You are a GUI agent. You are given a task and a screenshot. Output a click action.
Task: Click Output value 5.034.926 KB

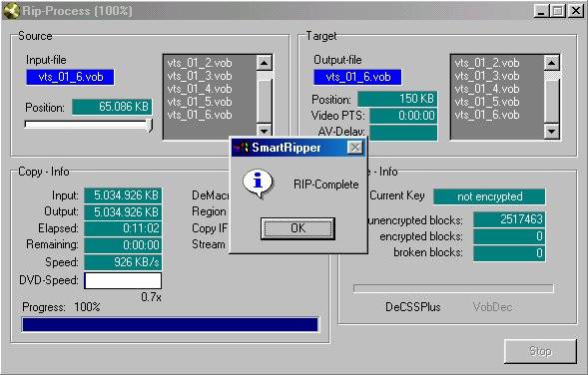pyautogui.click(x=123, y=212)
